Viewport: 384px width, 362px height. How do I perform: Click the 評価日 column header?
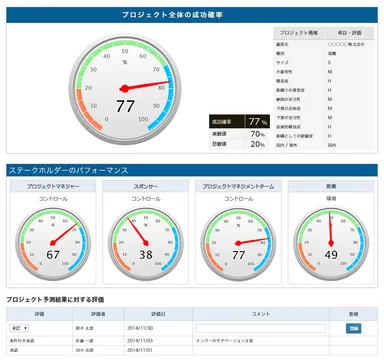(x=158, y=314)
